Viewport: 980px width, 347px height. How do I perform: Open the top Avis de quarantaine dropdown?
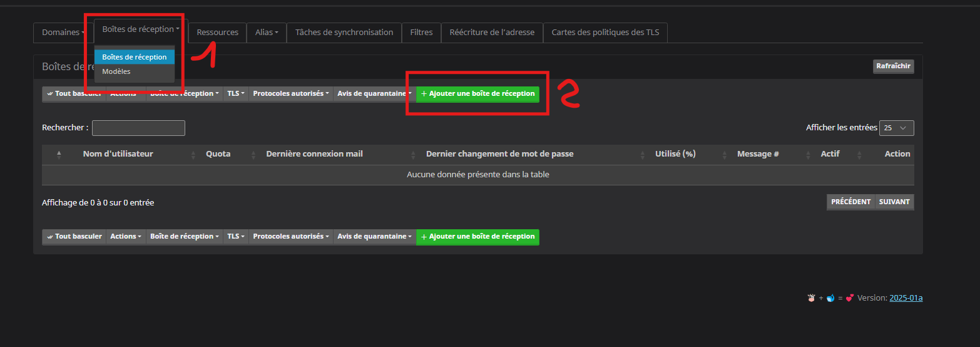[x=374, y=94]
